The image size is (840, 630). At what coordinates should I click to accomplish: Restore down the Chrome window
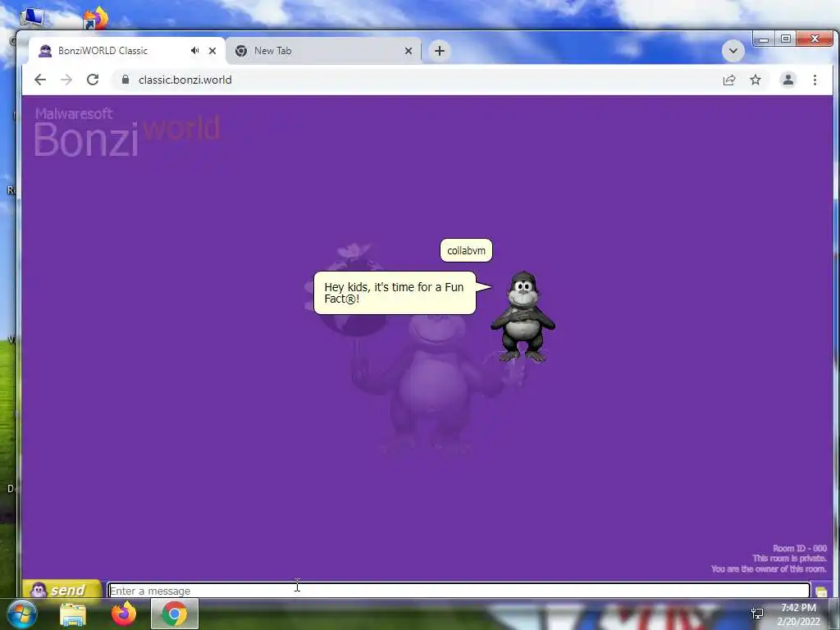785,39
